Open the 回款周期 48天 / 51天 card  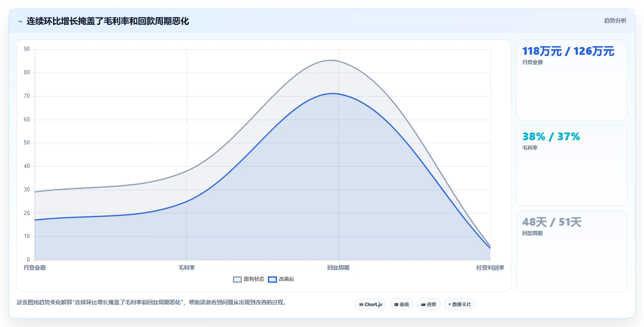pos(571,251)
